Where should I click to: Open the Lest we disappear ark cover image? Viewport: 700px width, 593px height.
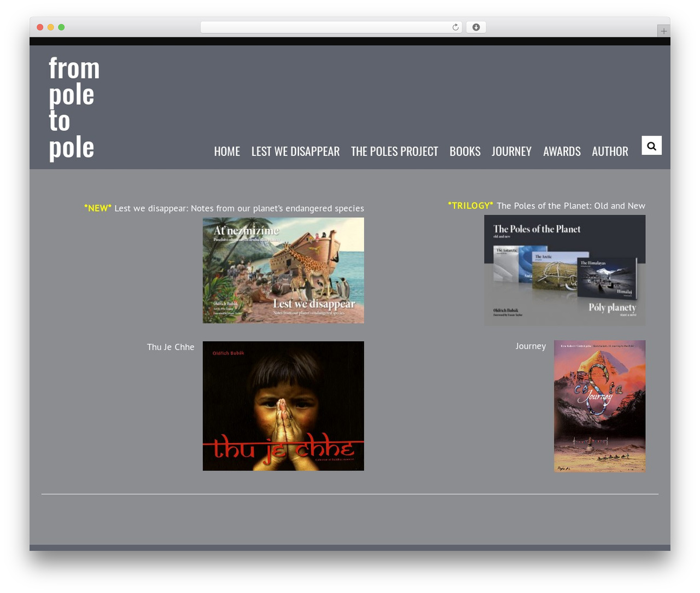click(283, 270)
